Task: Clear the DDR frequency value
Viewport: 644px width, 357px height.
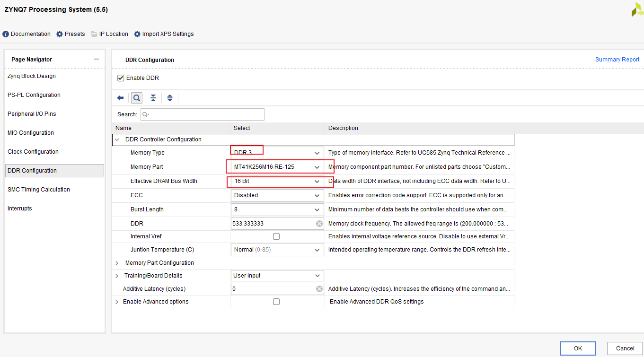Action: click(319, 224)
